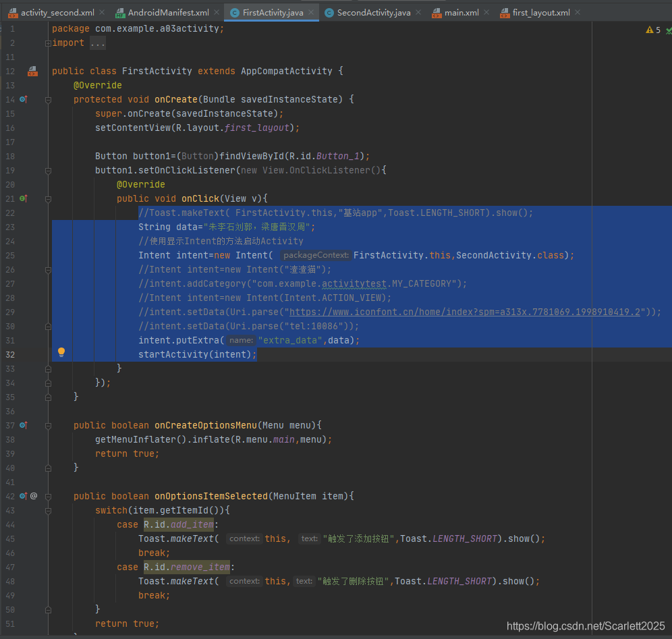Click line number 32 in the gutter

[x=10, y=355]
